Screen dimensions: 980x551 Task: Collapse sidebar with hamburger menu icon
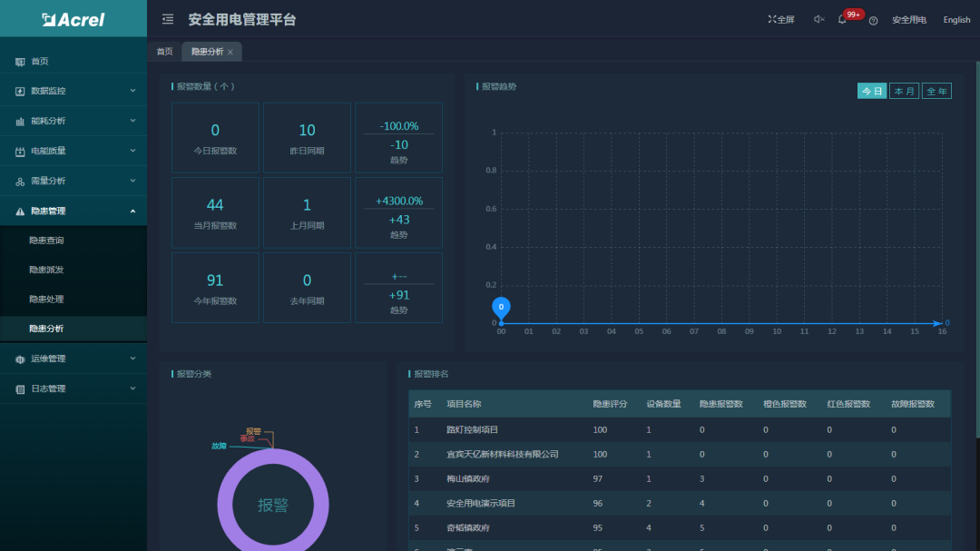click(168, 19)
